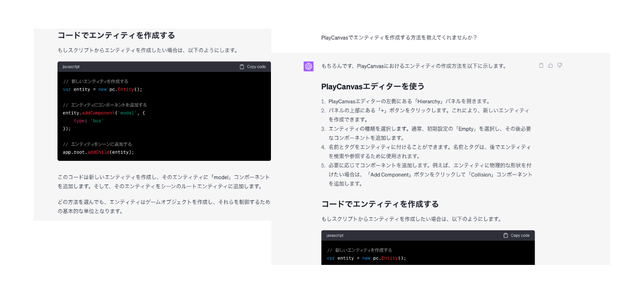Click 'もしスクリプトから' sentence in the right screenshot
Screen dimensions: 644x293
(411, 219)
